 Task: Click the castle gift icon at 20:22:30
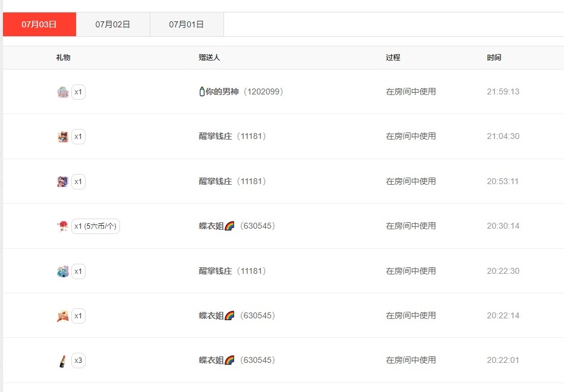point(63,271)
